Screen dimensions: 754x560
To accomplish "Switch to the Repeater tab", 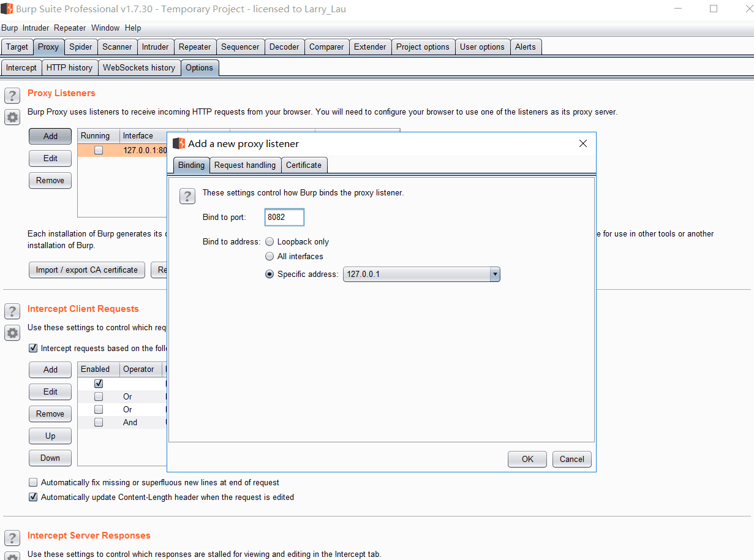I will (195, 47).
